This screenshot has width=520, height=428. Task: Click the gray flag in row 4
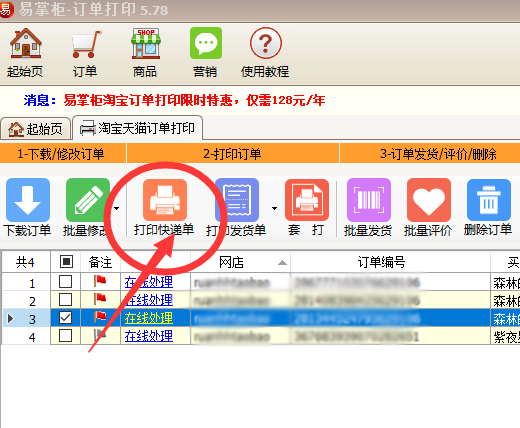[100, 335]
